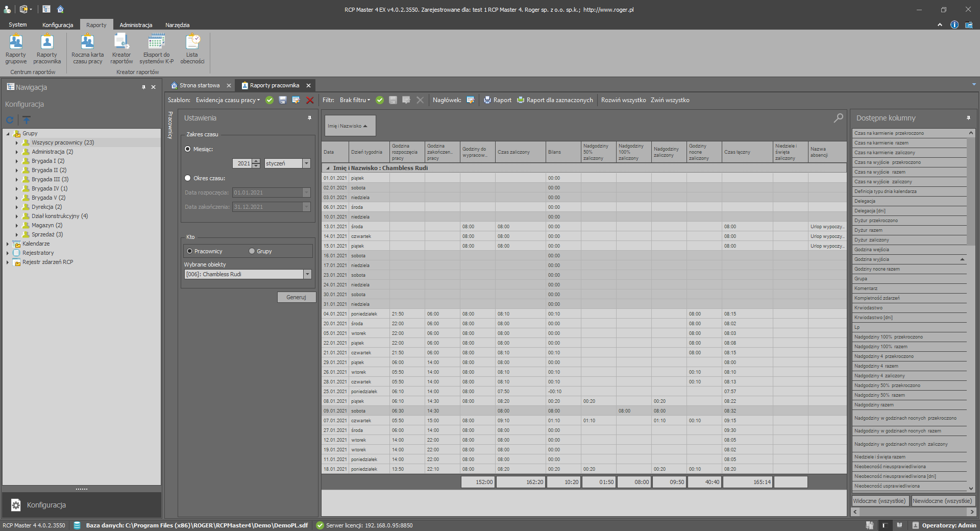Click the Generuj button
This screenshot has width=980, height=531.
(x=296, y=297)
